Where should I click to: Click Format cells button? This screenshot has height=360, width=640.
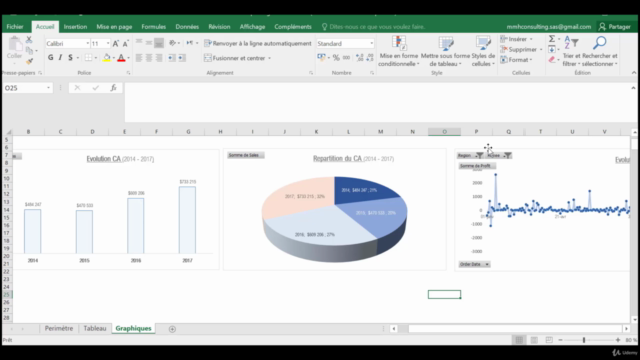pos(517,60)
